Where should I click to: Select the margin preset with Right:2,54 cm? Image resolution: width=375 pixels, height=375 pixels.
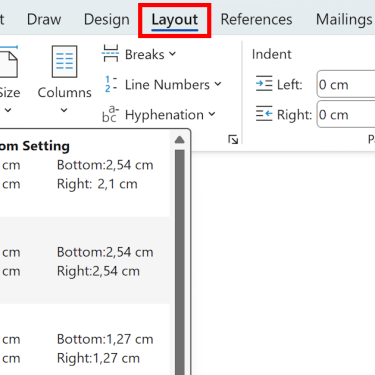(x=85, y=261)
